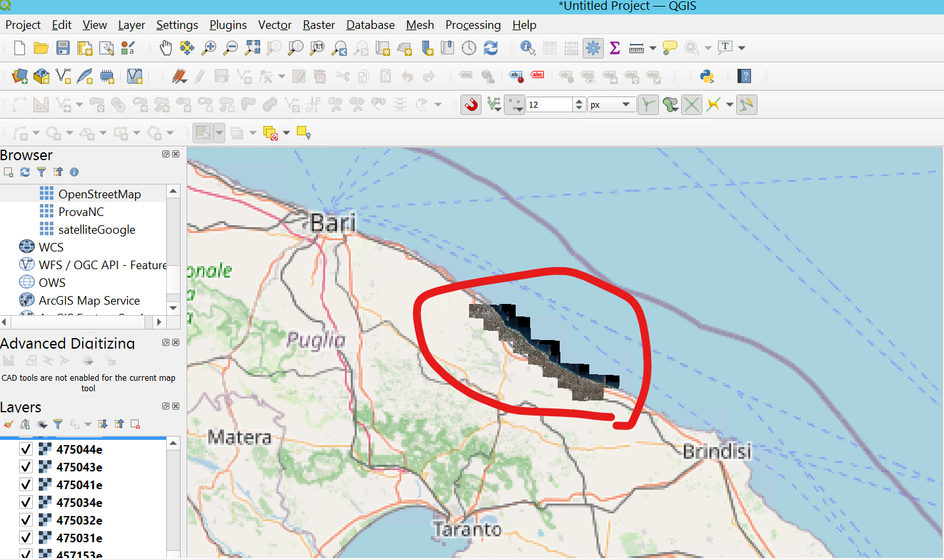
Task: Click the Zoom In magnifier tool
Action: (x=209, y=48)
